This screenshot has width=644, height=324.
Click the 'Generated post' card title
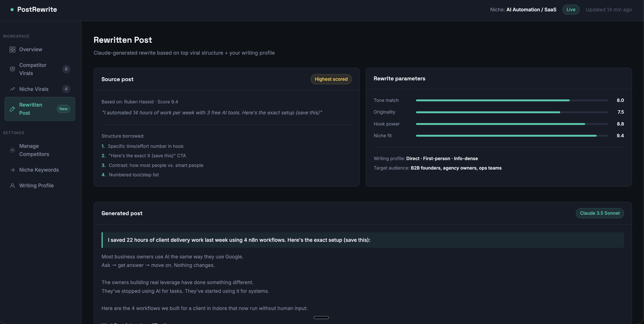click(x=122, y=213)
